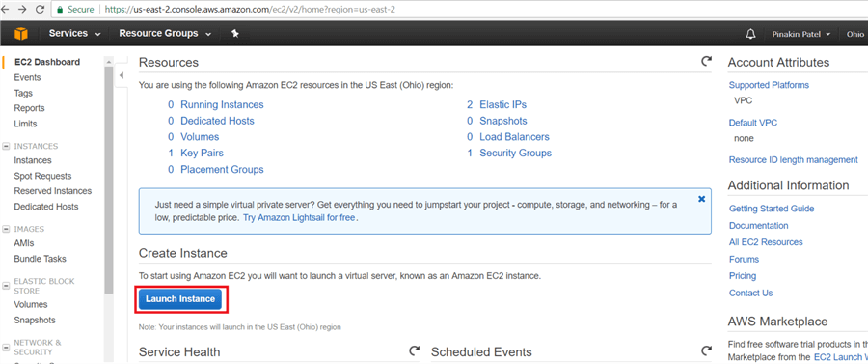Open Reports in the sidebar
Viewport: 868px width, 364px height.
tap(29, 108)
